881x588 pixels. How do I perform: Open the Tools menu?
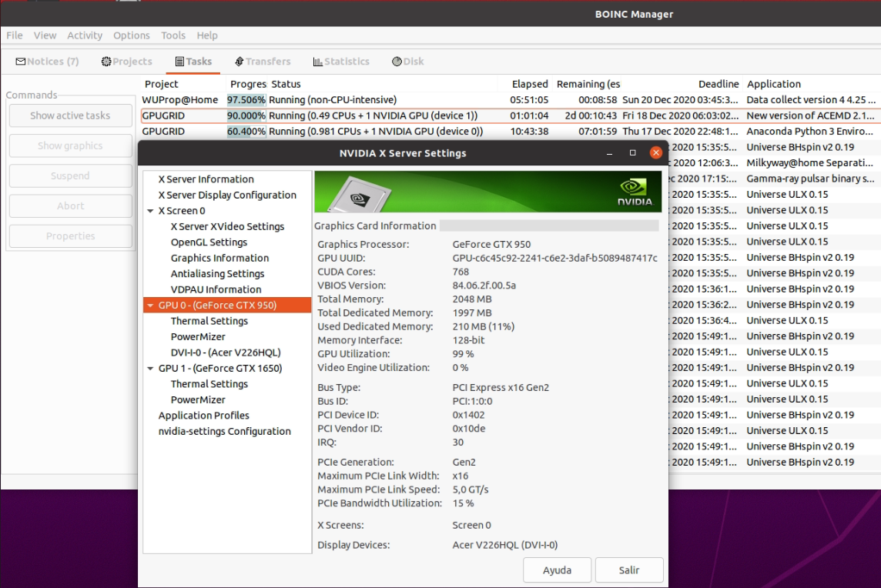point(173,35)
